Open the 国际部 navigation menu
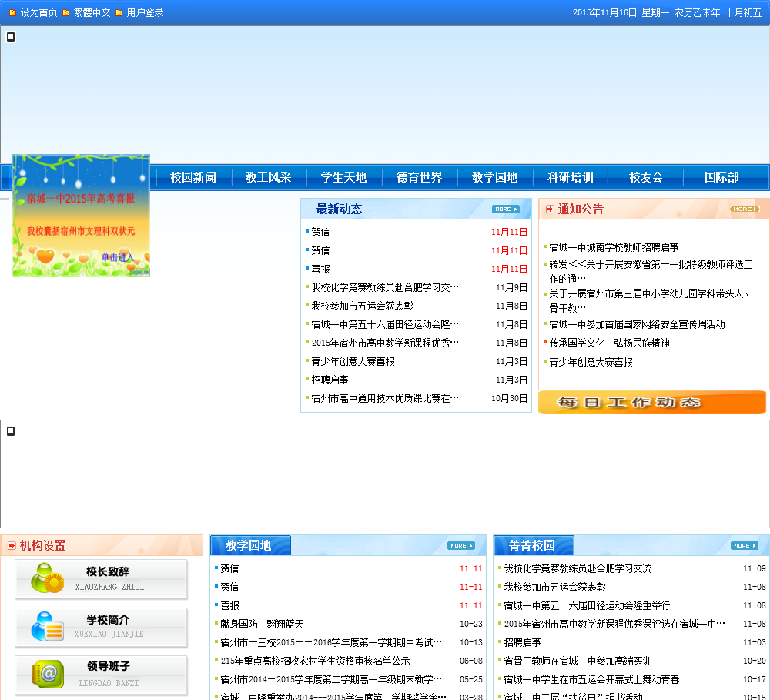Viewport: 770px width, 700px height. pyautogui.click(x=721, y=178)
